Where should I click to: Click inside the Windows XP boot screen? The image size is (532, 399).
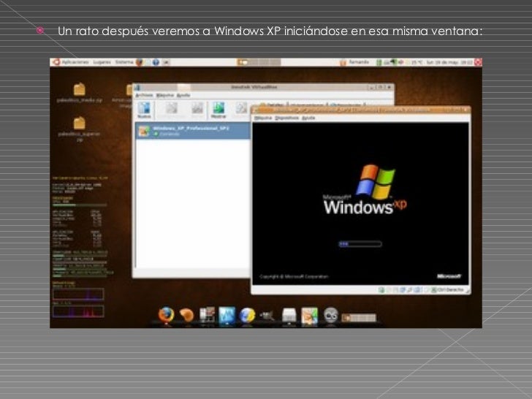(x=360, y=204)
